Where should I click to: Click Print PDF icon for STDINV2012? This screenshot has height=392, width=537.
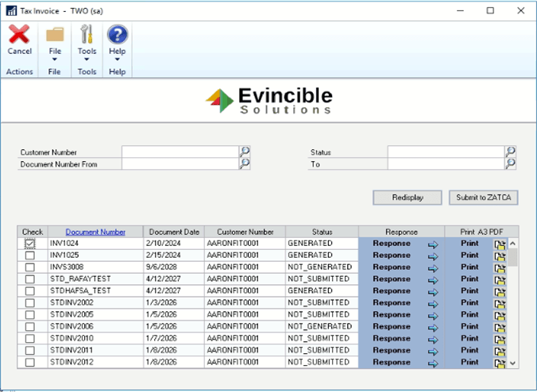pos(500,363)
